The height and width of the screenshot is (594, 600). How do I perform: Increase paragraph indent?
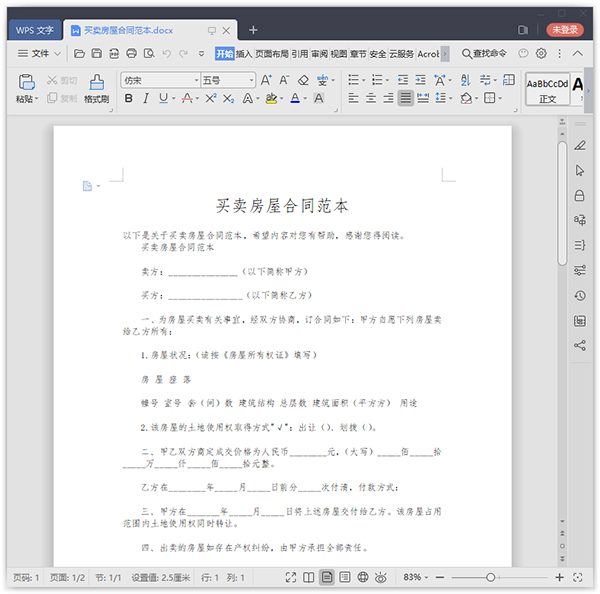(x=421, y=80)
